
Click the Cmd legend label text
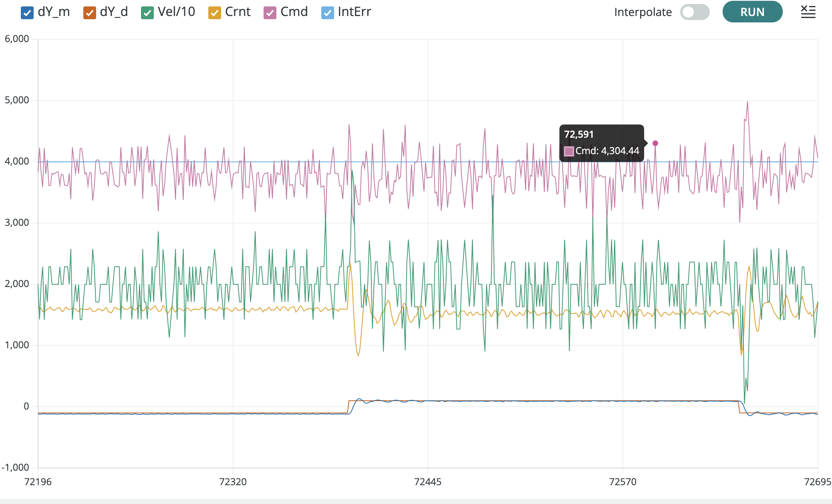point(294,12)
